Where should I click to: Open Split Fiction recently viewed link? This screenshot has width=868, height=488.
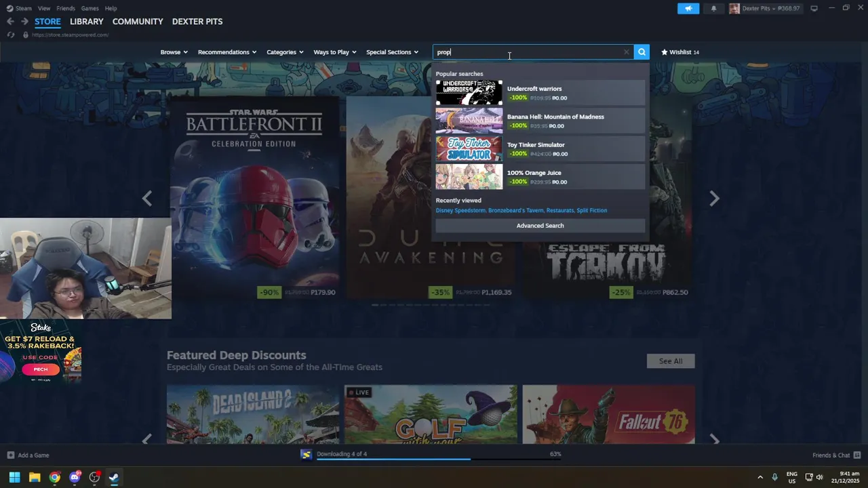pyautogui.click(x=592, y=210)
